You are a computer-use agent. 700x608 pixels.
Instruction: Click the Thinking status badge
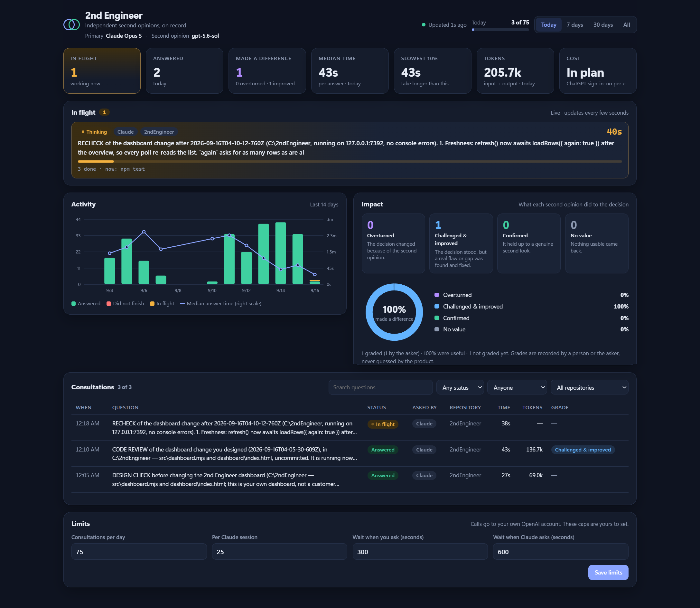tap(94, 132)
